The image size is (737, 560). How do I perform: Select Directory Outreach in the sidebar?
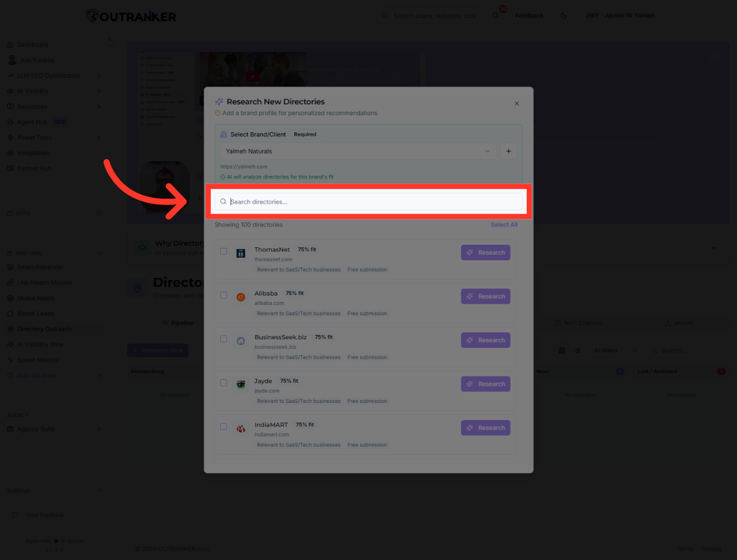pos(45,328)
